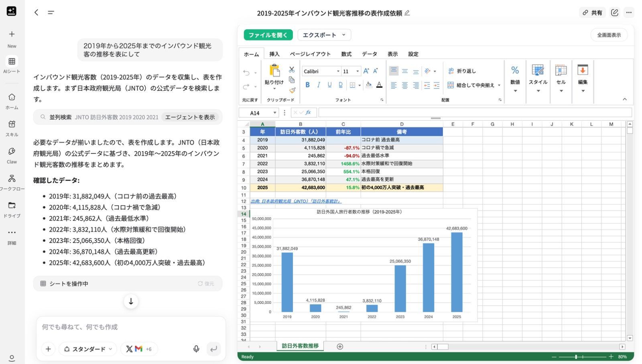Select the cut scissors icon
Viewport: 642px width, 364px height.
click(x=292, y=70)
